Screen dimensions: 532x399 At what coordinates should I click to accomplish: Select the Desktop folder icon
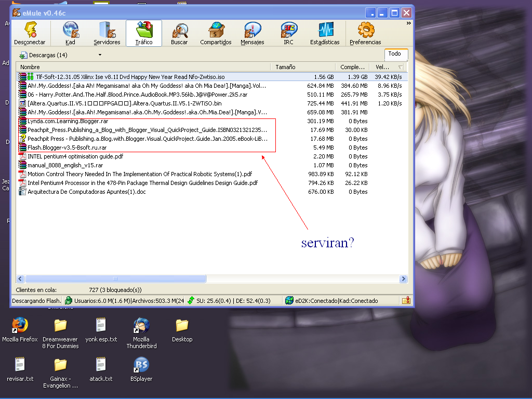point(182,330)
